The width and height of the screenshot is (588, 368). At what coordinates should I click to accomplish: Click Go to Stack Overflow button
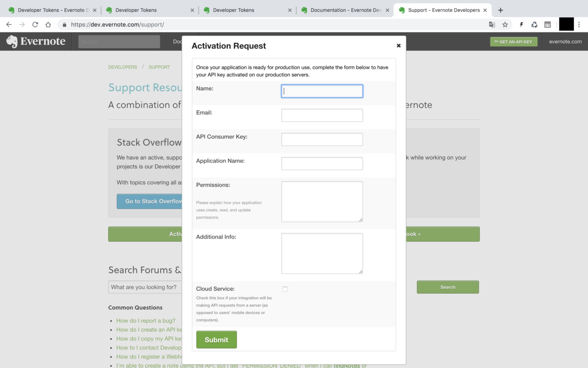149,201
